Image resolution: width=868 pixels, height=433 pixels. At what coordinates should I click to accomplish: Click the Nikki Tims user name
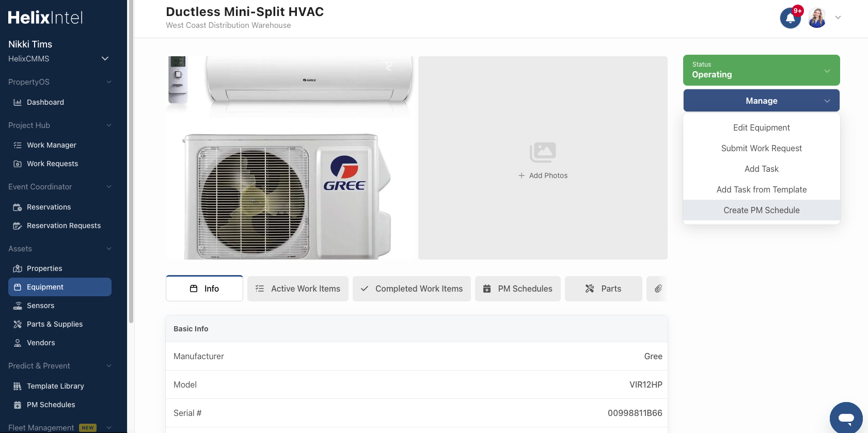click(x=30, y=44)
